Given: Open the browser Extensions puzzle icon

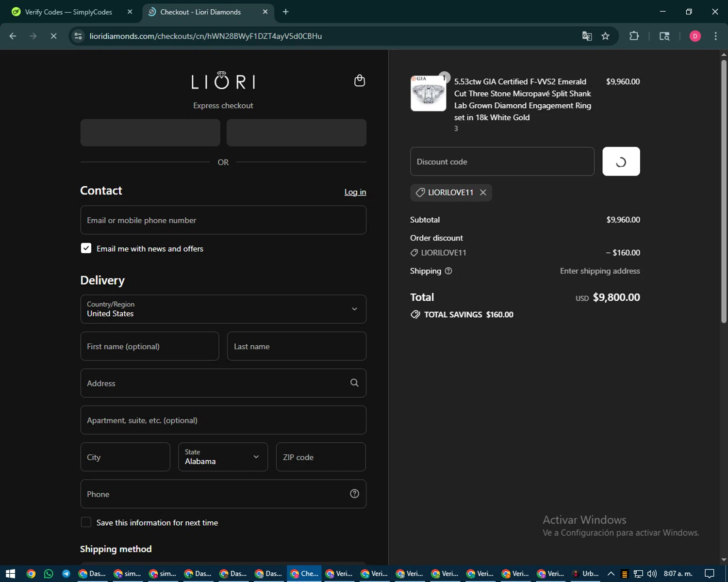Looking at the screenshot, I should click(634, 36).
